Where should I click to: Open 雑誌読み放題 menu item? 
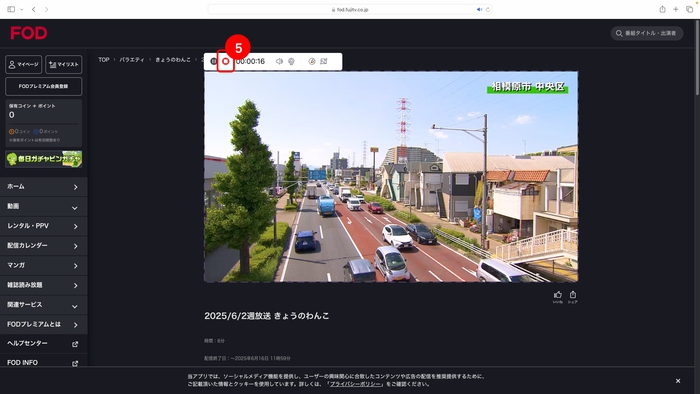[43, 285]
